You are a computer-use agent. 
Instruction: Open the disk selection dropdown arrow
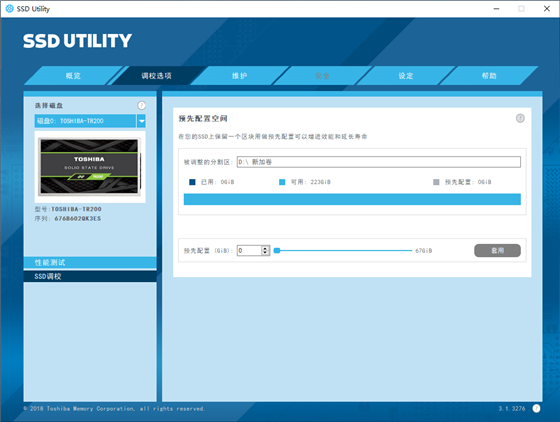point(141,121)
